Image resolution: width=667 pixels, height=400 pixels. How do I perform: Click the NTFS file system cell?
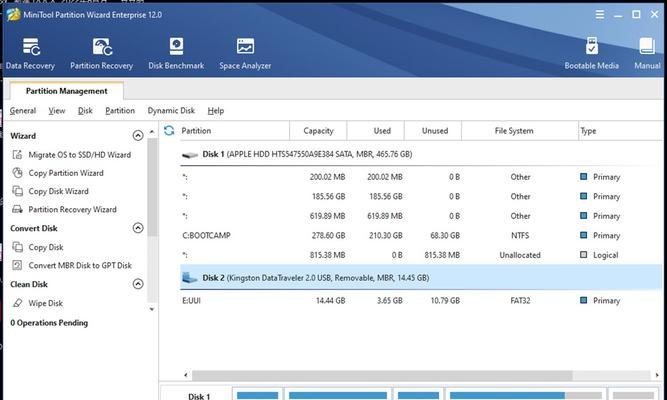pyautogui.click(x=520, y=235)
